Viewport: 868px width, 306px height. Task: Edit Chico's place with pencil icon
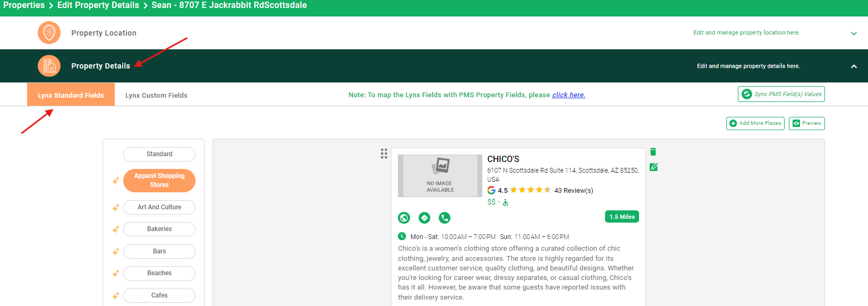pos(654,167)
